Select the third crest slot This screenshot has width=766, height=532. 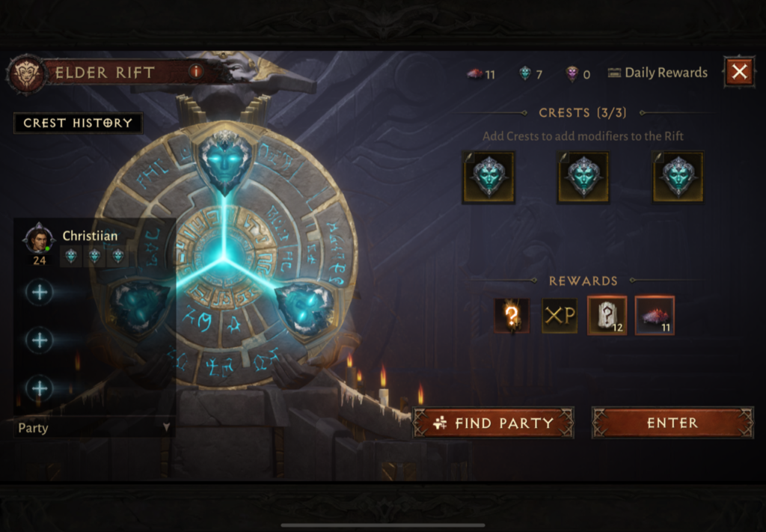click(x=678, y=177)
